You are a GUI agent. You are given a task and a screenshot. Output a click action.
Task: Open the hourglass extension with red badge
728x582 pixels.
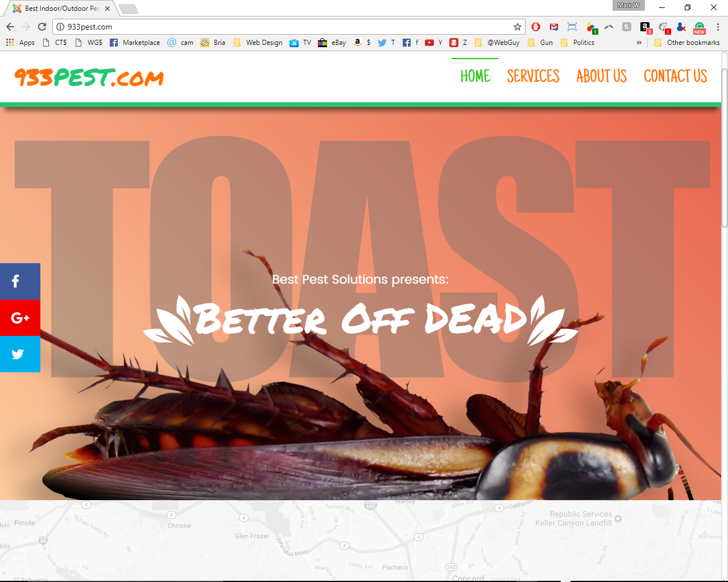(x=664, y=27)
